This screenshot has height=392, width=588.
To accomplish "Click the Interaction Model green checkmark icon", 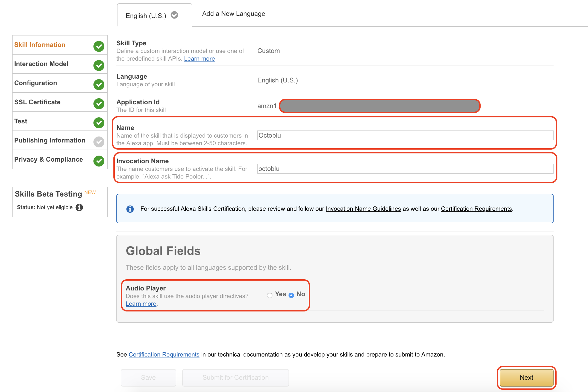I will 99,65.
